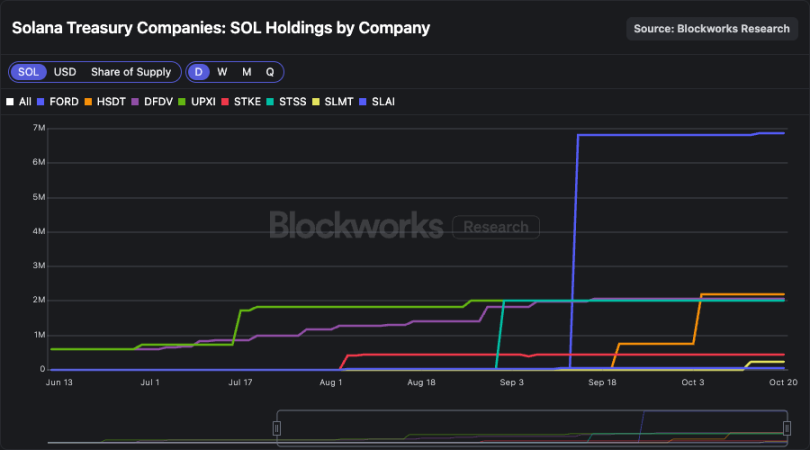Viewport: 810px width, 450px height.
Task: Toggle the All series legend item
Action: pyautogui.click(x=19, y=101)
